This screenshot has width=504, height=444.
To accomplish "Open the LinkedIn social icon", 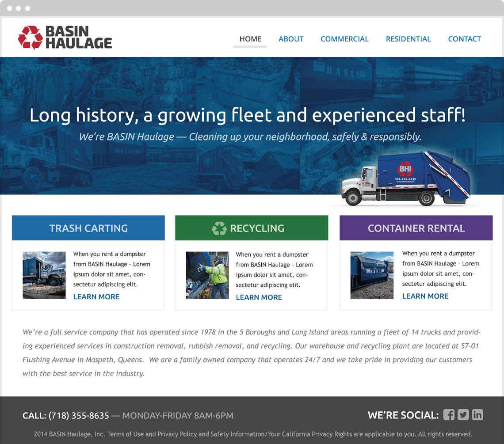I will tap(477, 414).
